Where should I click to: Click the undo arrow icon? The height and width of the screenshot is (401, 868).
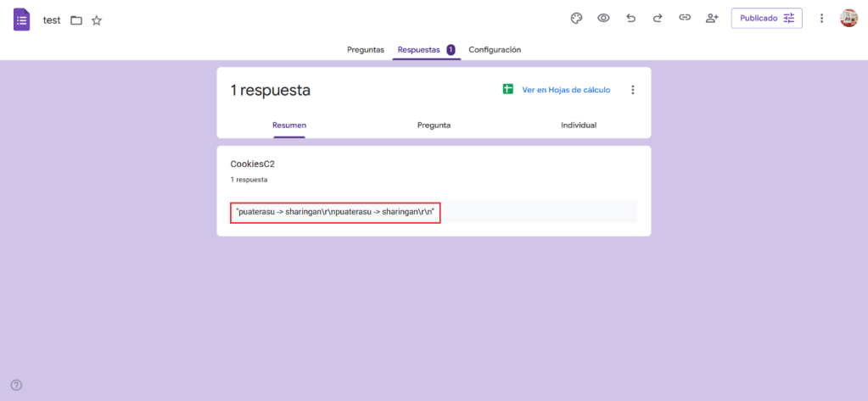(x=630, y=18)
